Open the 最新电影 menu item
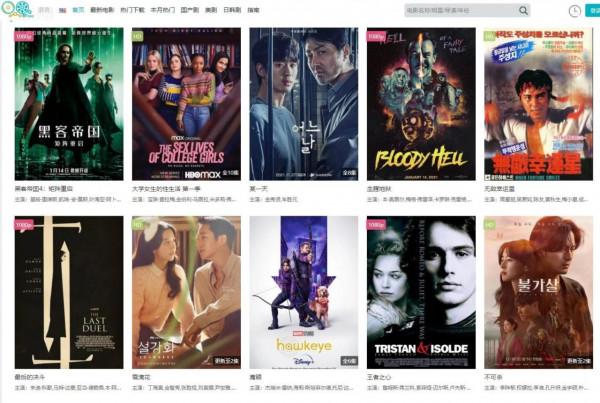 coord(102,10)
